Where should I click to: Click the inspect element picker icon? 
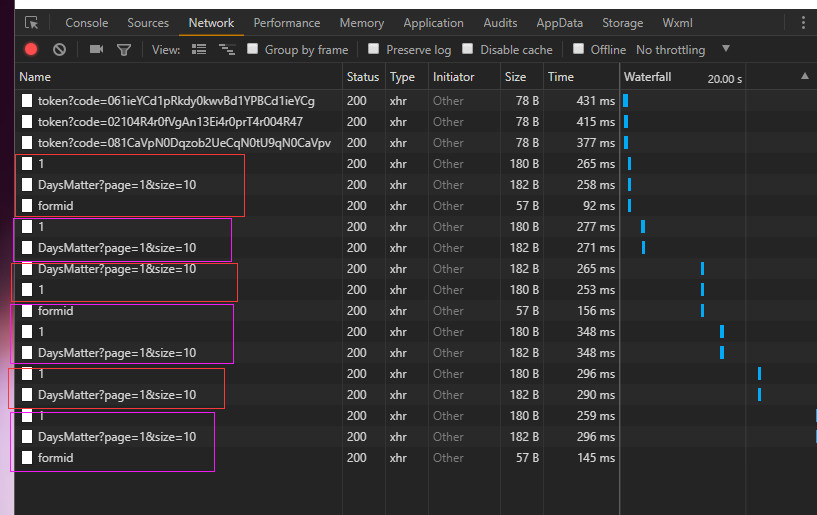click(x=32, y=23)
